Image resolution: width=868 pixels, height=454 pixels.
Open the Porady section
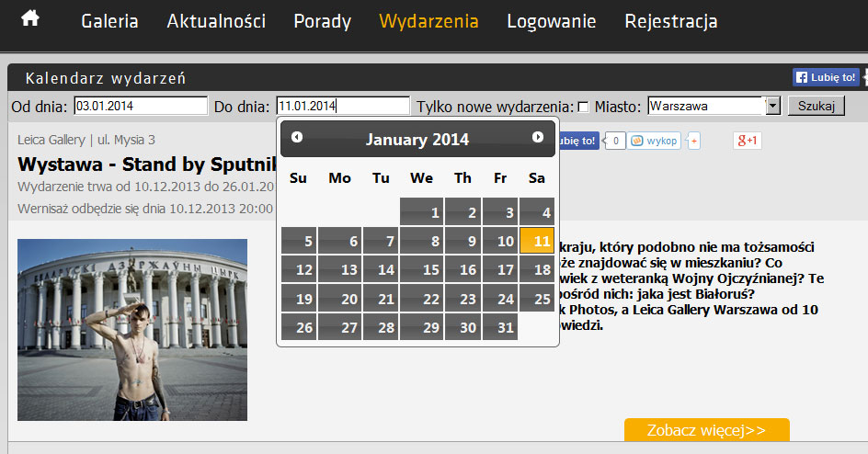322,21
